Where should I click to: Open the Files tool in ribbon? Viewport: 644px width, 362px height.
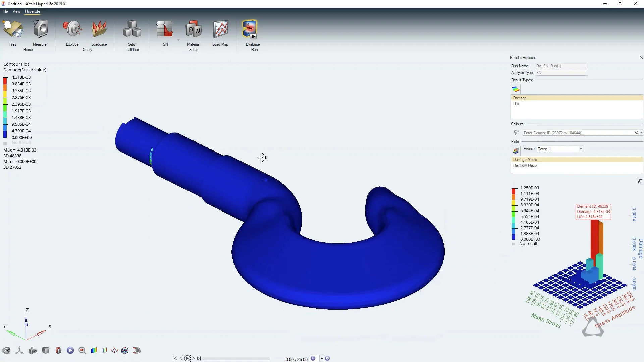pos(13,30)
